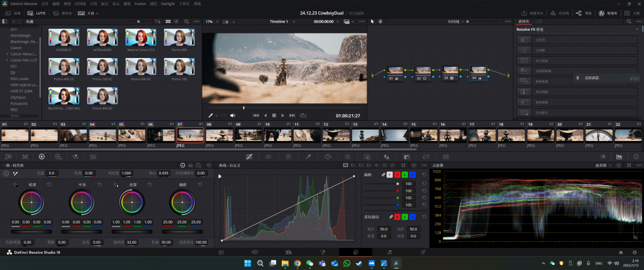Open the 特效库 effects library
Screen dimensions: 644x270
[x=606, y=13]
